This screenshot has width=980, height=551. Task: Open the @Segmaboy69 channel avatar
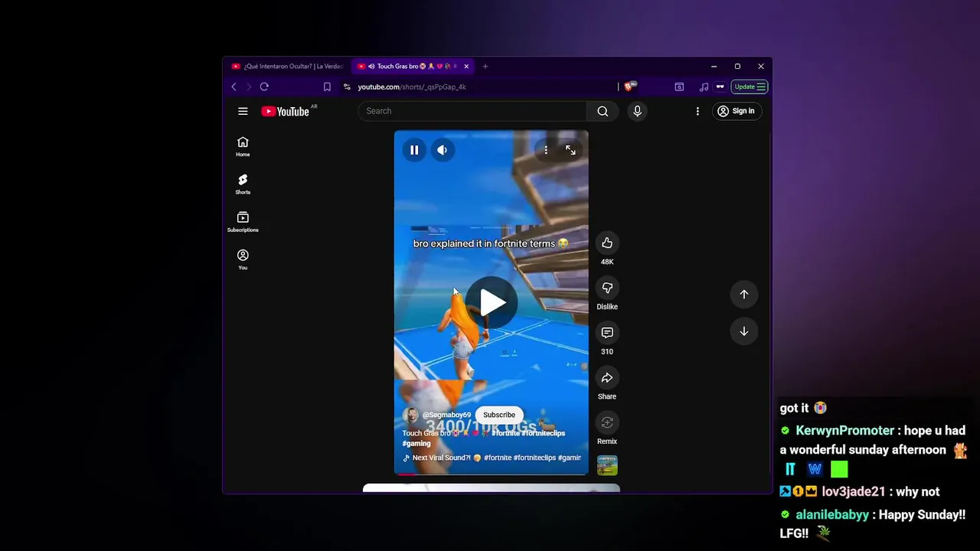coord(411,415)
